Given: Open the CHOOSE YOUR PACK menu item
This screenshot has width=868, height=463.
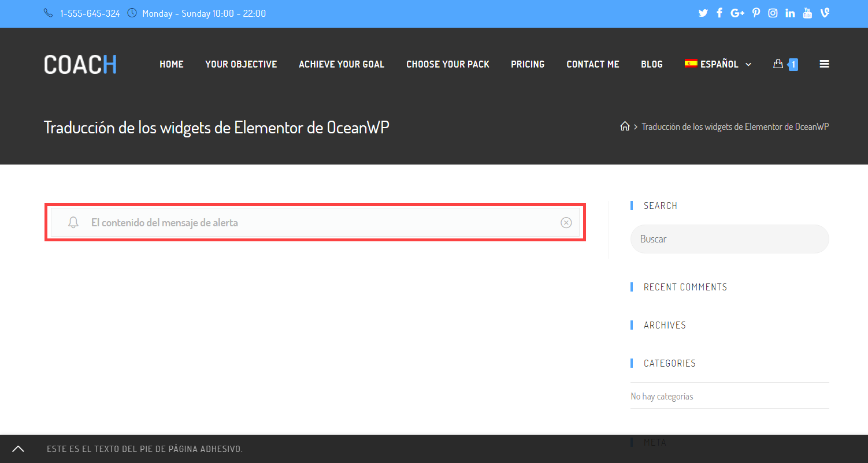Looking at the screenshot, I should coord(448,64).
